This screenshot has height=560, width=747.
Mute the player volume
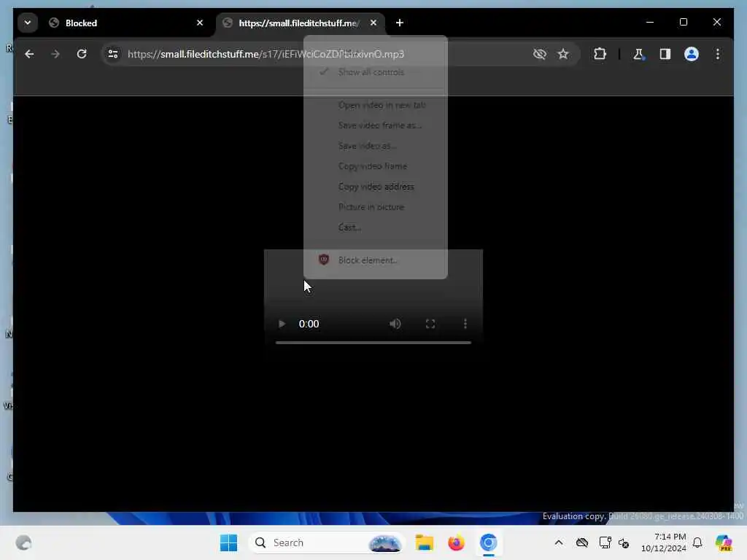pyautogui.click(x=395, y=324)
